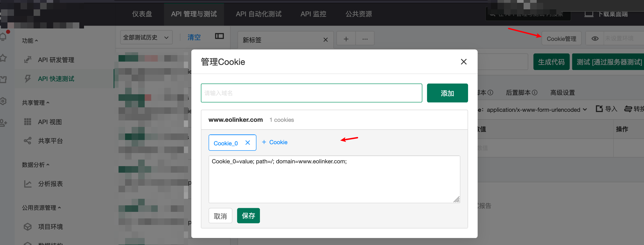
Task: Remove Cookie_0 using its X icon
Action: click(x=248, y=143)
